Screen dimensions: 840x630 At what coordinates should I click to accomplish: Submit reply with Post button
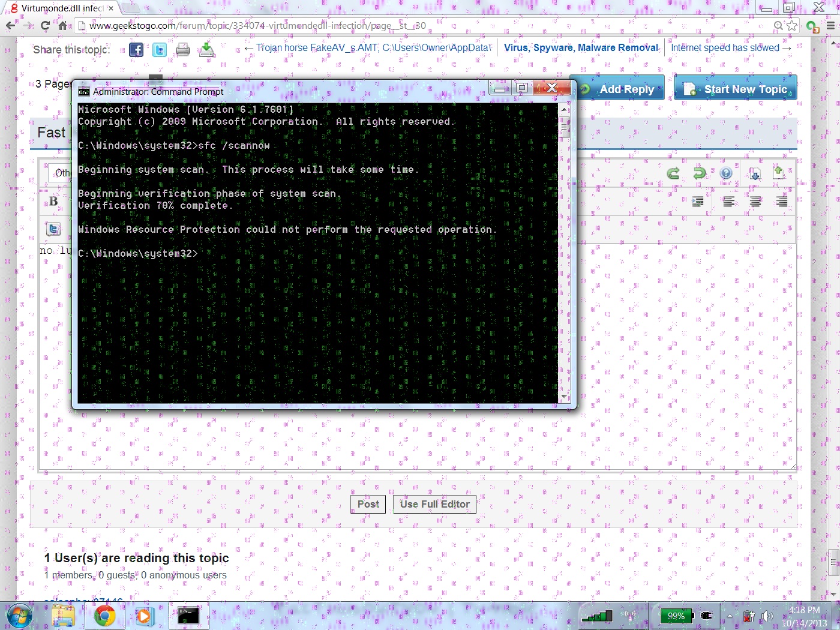(368, 504)
